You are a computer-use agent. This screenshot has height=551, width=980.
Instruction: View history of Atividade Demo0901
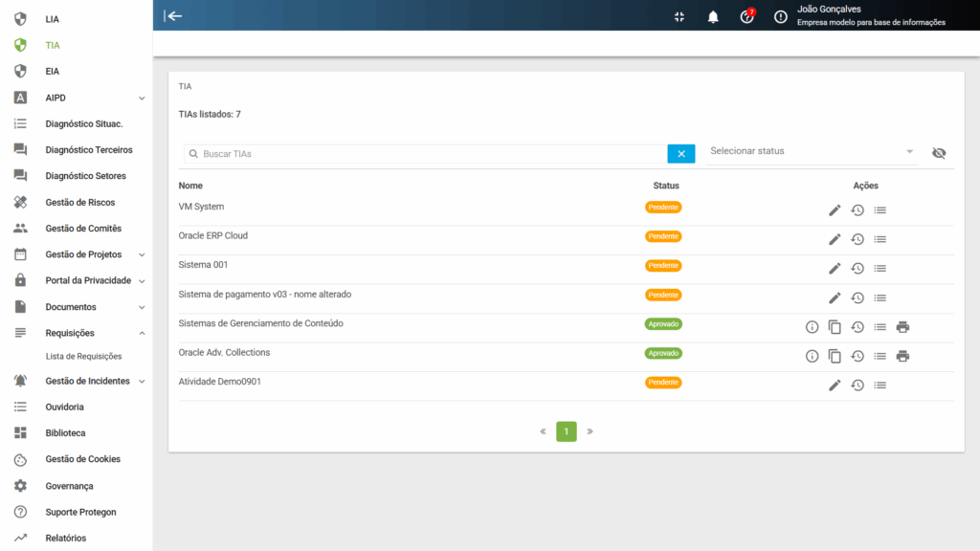857,386
